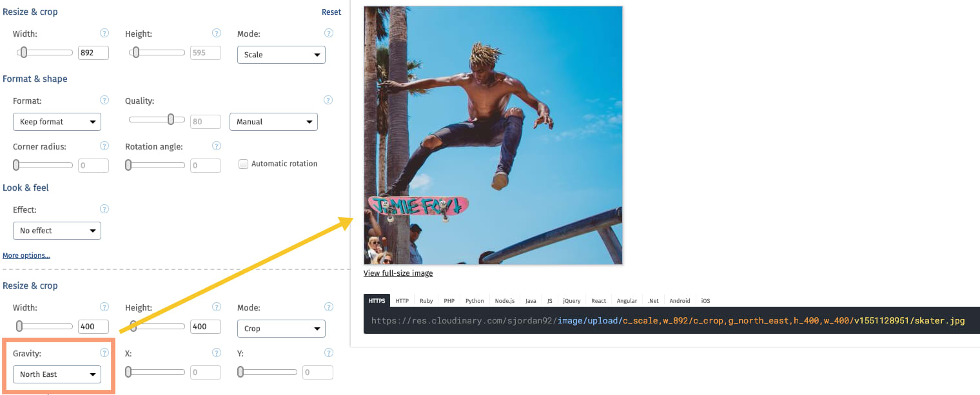Image resolution: width=980 pixels, height=395 pixels.
Task: Select the HTTPS code tab
Action: [x=377, y=301]
